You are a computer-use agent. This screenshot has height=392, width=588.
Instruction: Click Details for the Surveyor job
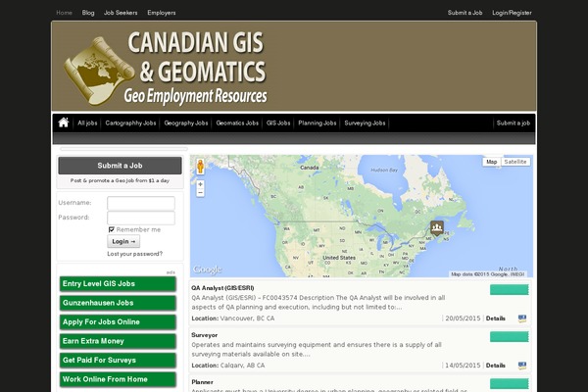point(495,366)
